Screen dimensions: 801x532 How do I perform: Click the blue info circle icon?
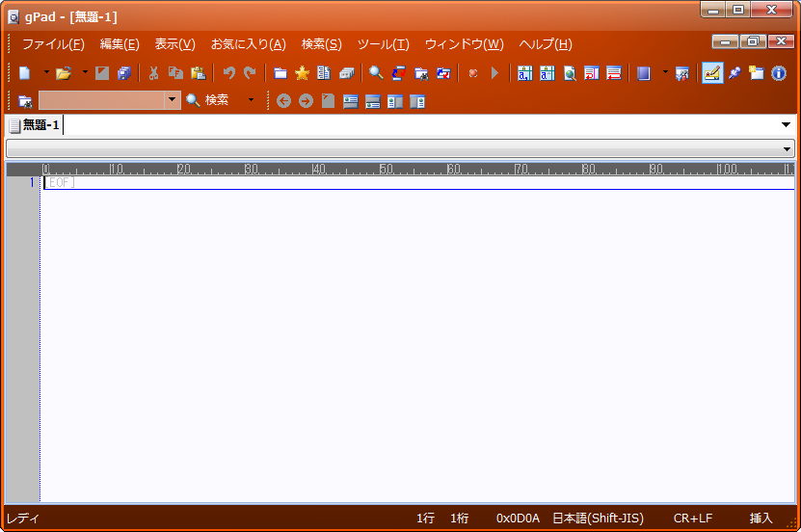(779, 73)
